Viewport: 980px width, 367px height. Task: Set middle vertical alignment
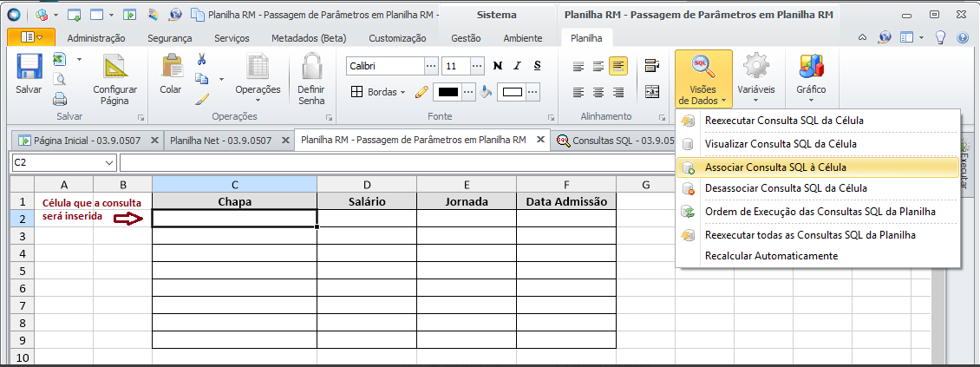[598, 66]
